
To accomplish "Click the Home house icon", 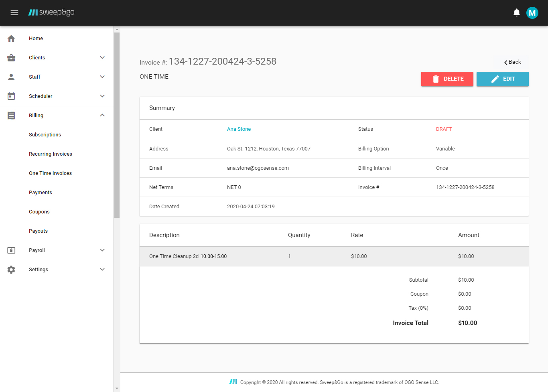I will click(x=11, y=39).
